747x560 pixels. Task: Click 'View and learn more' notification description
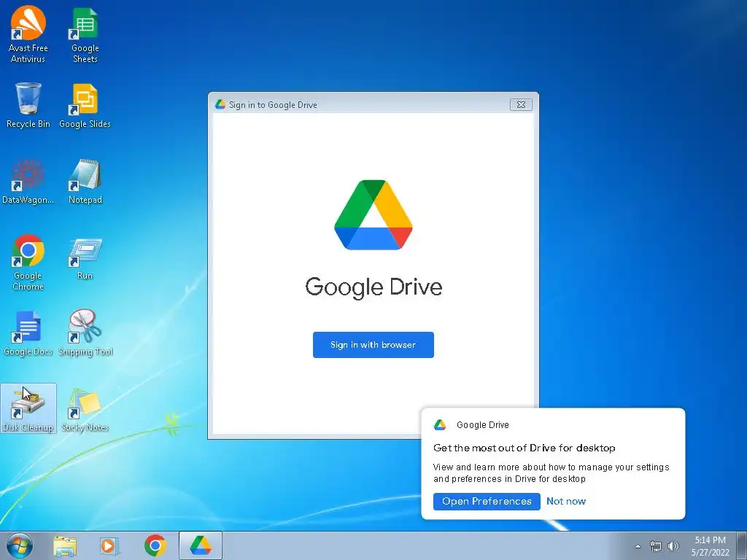click(551, 472)
